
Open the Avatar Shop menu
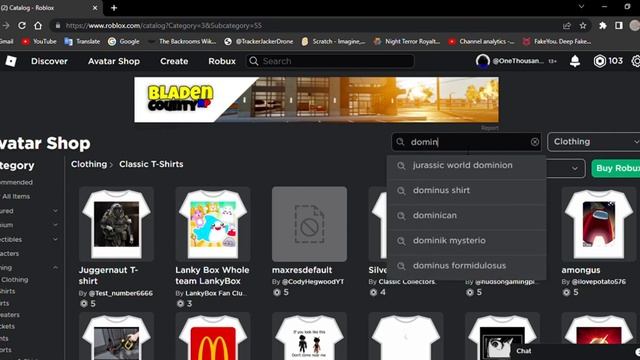114,61
